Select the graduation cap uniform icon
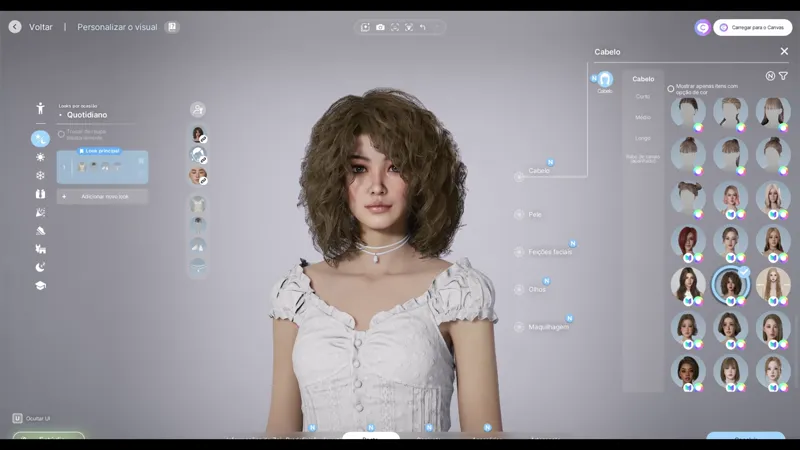 (40, 286)
